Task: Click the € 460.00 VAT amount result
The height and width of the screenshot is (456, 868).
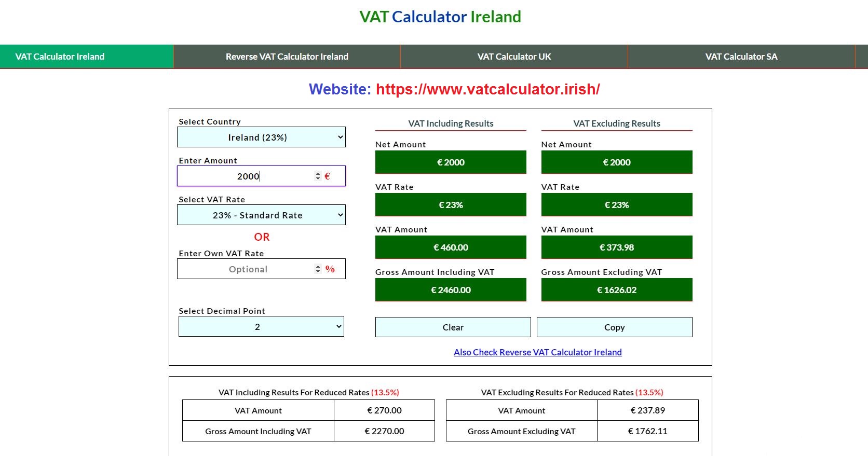Action: (x=451, y=247)
